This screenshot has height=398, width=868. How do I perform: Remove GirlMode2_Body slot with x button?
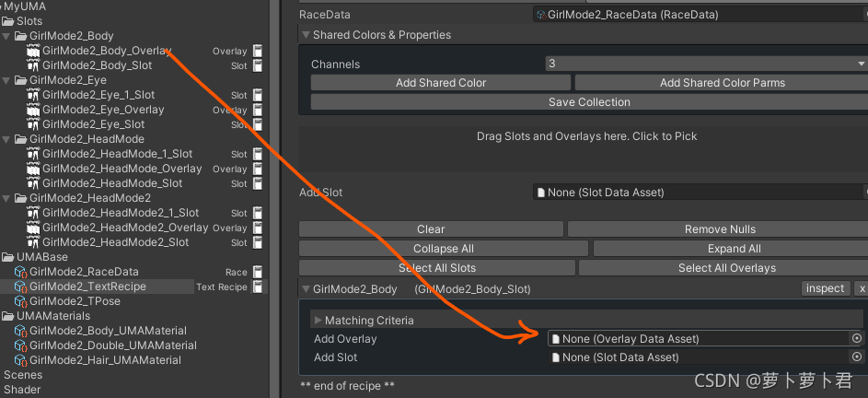(862, 288)
